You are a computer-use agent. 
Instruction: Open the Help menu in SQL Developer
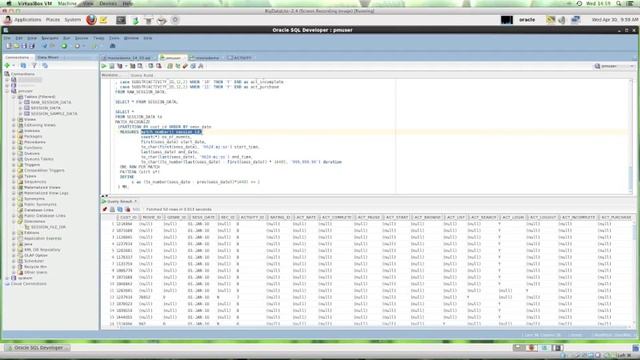(x=147, y=38)
